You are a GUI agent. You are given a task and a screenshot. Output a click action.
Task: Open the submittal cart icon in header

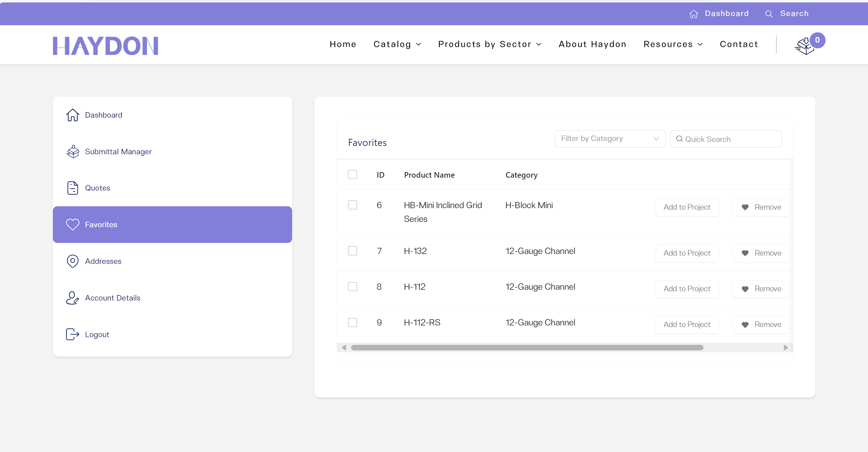(805, 46)
